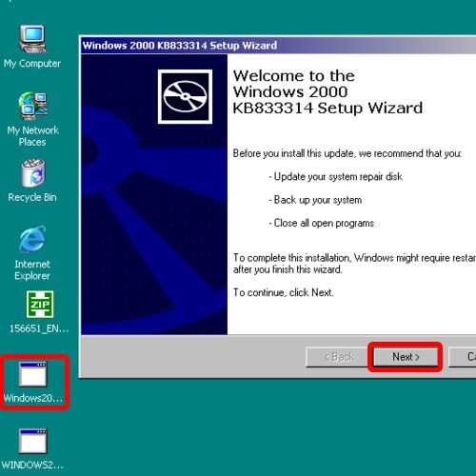Click the partially visible Cancel button
The width and height of the screenshot is (476, 476).
tap(463, 357)
